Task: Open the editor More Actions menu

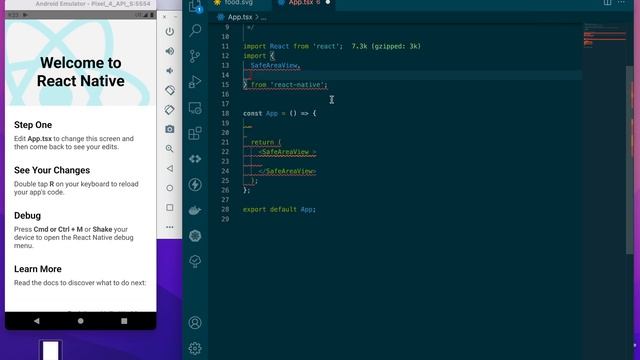Action: (x=621, y=2)
